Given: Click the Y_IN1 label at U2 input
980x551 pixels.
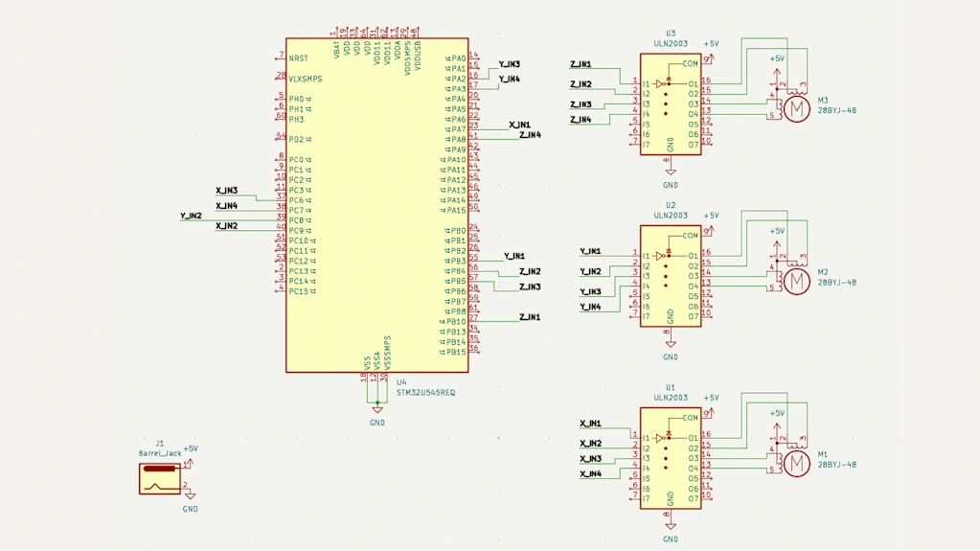Looking at the screenshot, I should (x=591, y=251).
